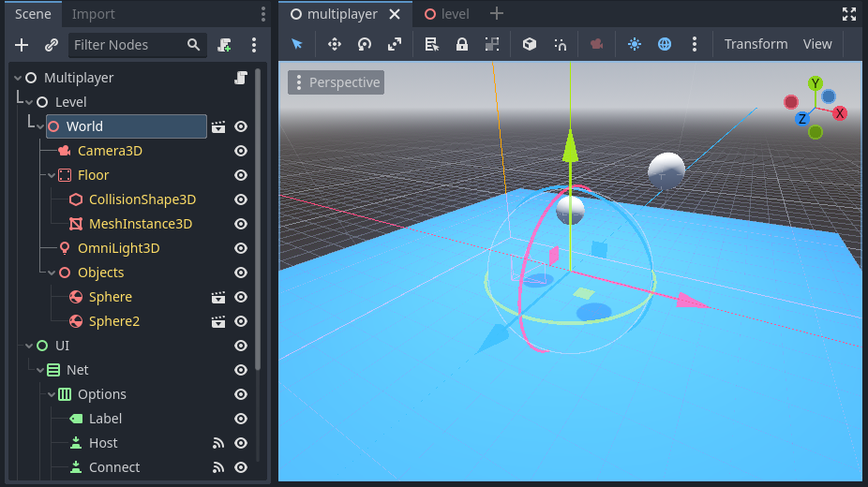
Task: Hide the Objects node
Action: 241,273
